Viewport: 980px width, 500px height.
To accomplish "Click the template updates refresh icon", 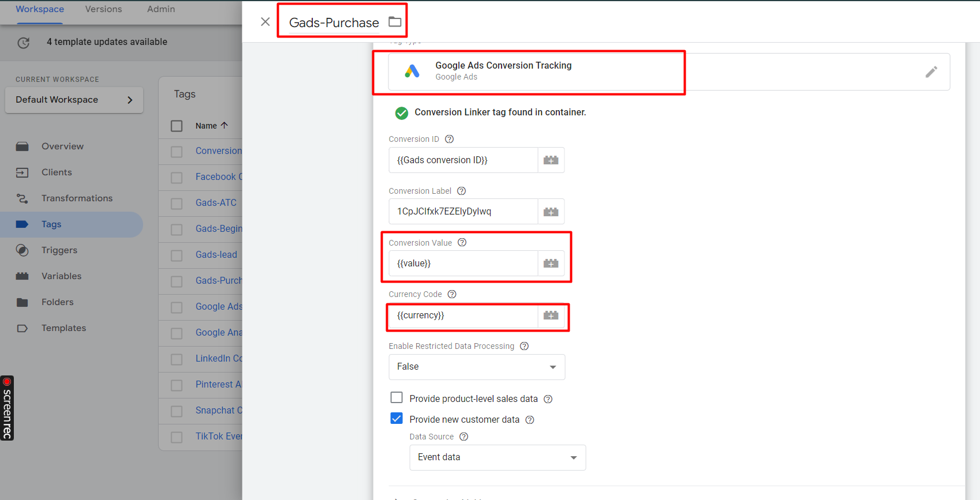I will coord(24,42).
